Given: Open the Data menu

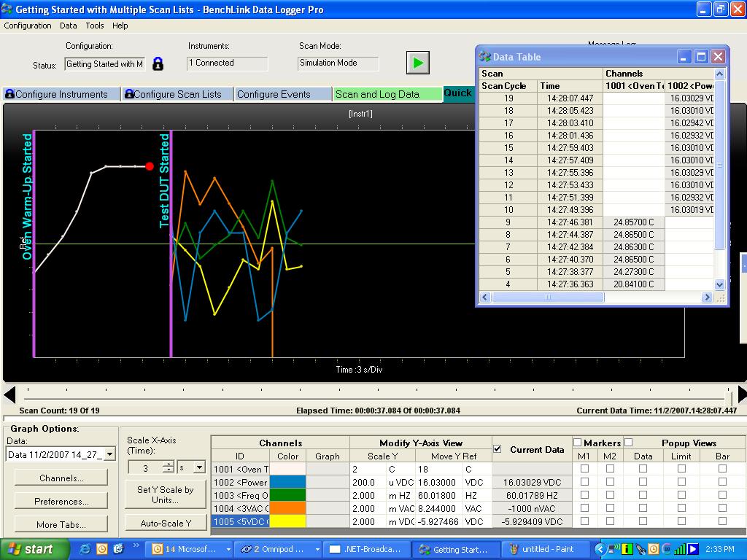Looking at the screenshot, I should [x=68, y=26].
